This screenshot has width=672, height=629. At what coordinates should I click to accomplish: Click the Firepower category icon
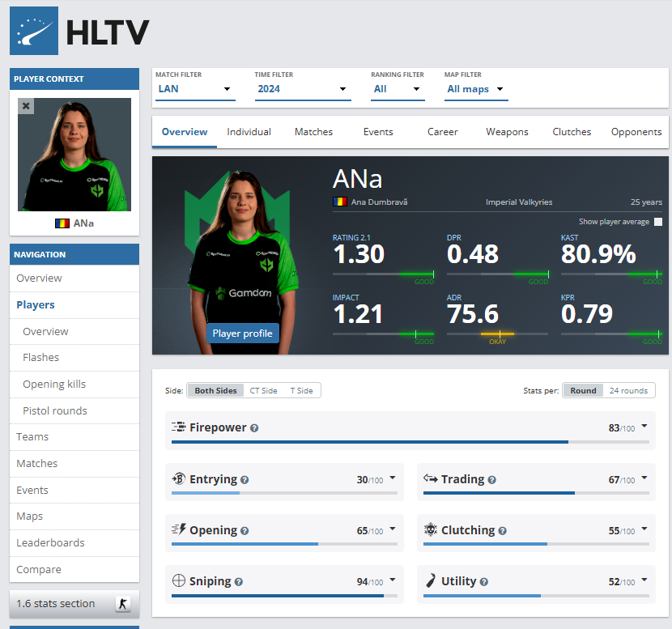tap(178, 427)
